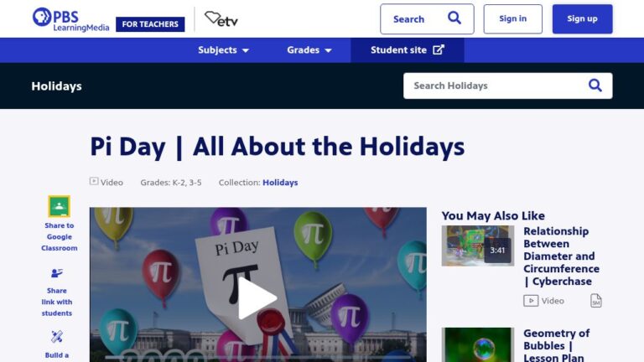This screenshot has width=644, height=362.
Task: Open the FOR TEACHERS tab
Action: click(150, 24)
